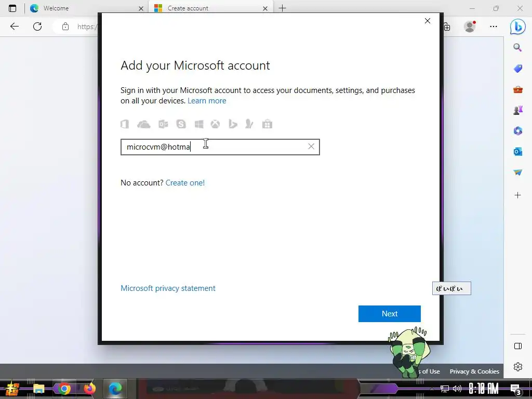
Task: Open the volume control in system tray
Action: [457, 389]
